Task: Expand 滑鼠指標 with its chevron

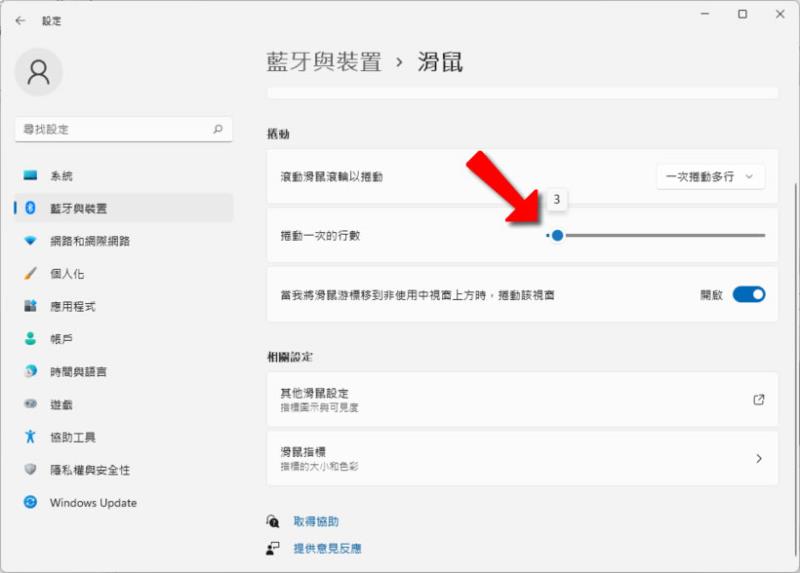Action: pos(759,458)
